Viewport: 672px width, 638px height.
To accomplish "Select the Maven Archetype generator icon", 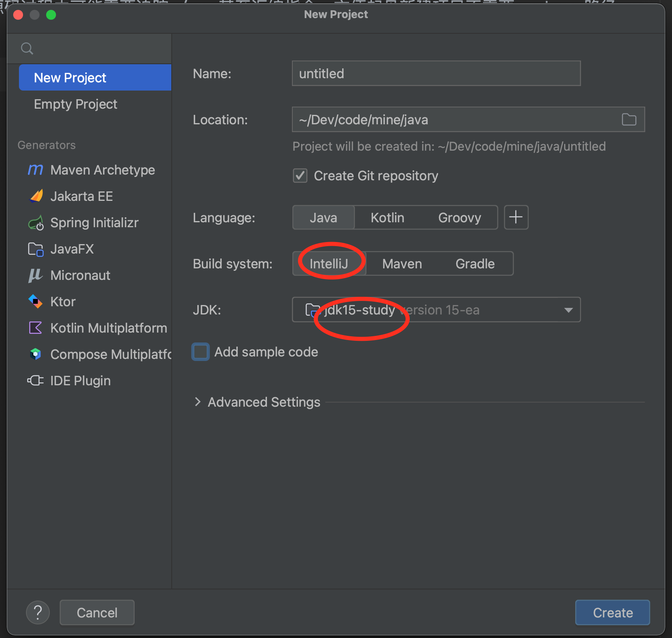I will [x=35, y=170].
